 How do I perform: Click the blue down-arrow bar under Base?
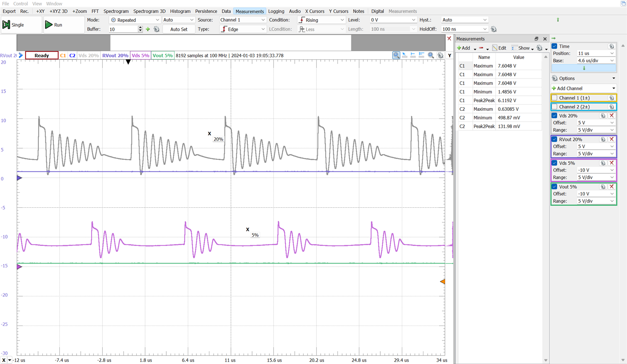584,68
